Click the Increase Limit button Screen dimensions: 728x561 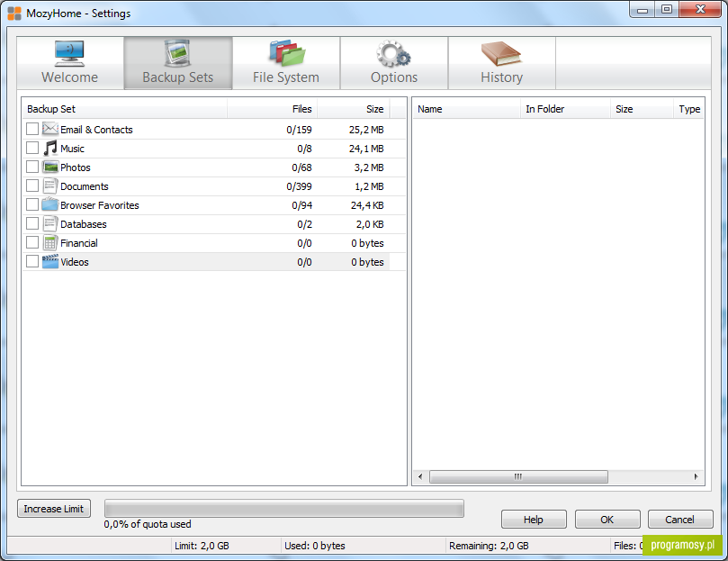coord(54,509)
